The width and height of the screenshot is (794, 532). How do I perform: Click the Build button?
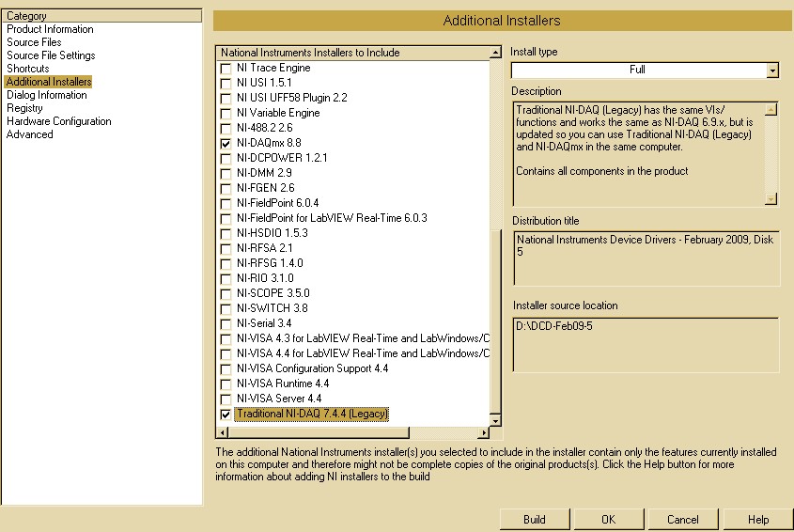click(x=535, y=520)
